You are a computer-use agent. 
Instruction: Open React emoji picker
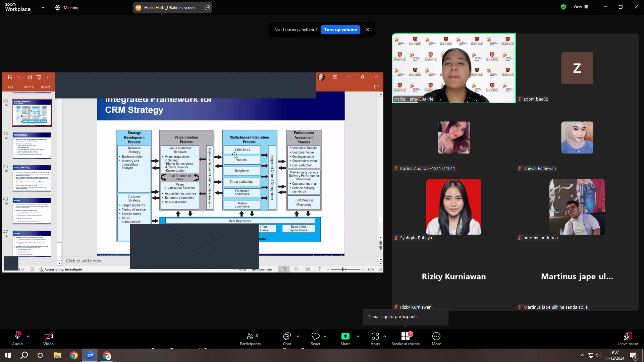click(315, 339)
